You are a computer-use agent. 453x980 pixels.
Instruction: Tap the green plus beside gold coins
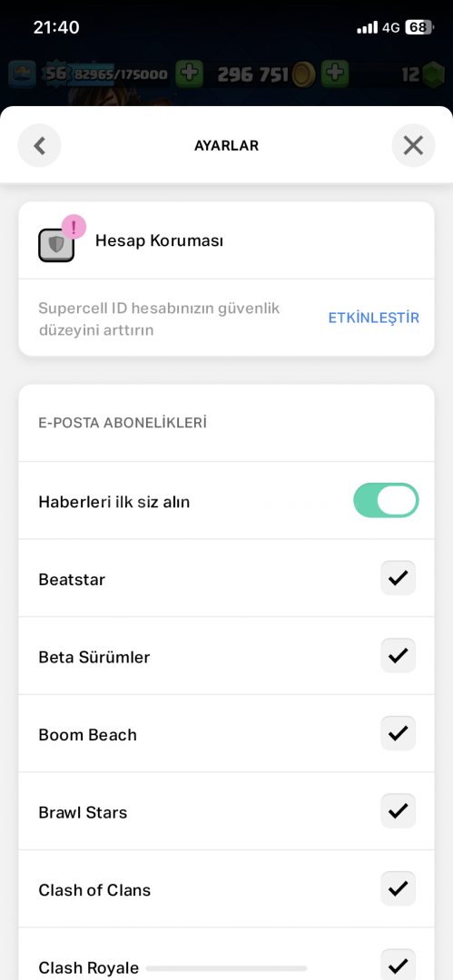tap(335, 74)
